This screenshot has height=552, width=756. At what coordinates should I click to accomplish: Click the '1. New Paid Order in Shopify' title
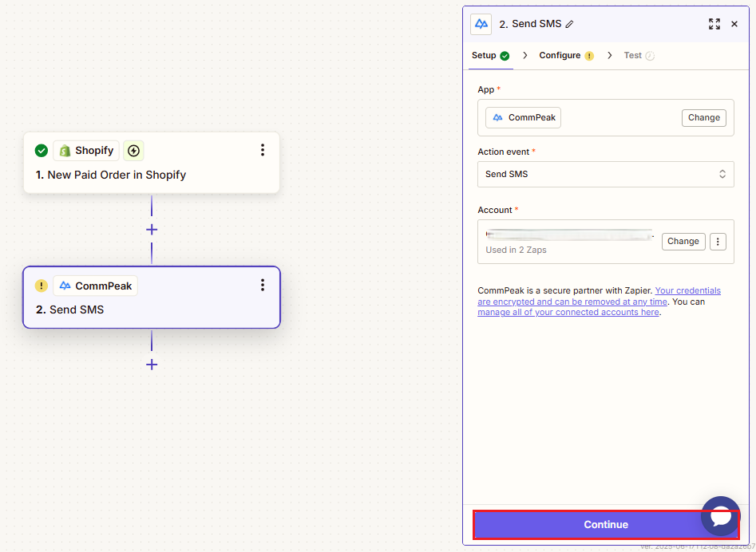[x=111, y=175]
